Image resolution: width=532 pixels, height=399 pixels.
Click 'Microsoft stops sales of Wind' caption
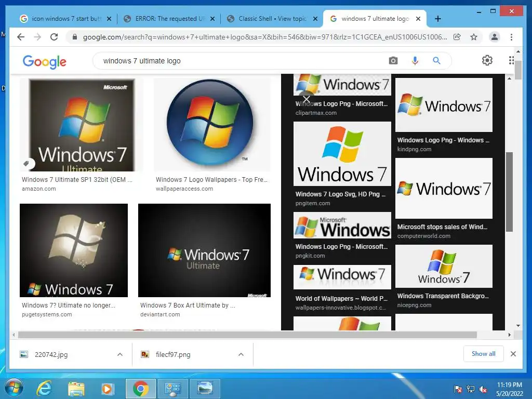(442, 227)
